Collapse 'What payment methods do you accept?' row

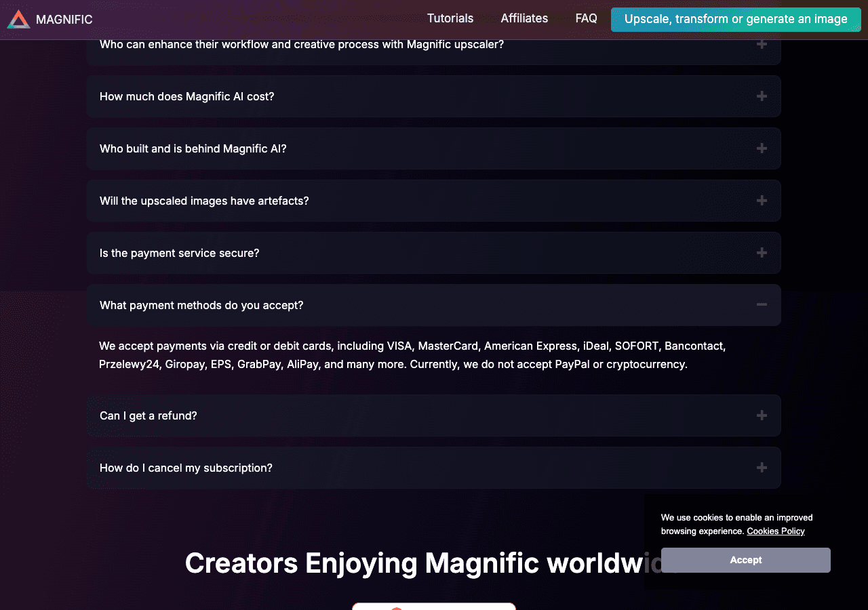(x=434, y=305)
